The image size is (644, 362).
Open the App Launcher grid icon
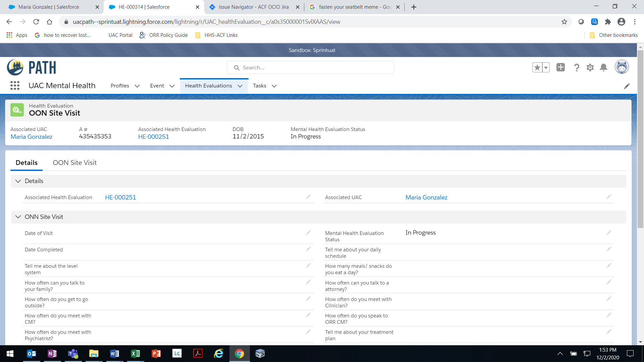click(x=15, y=86)
